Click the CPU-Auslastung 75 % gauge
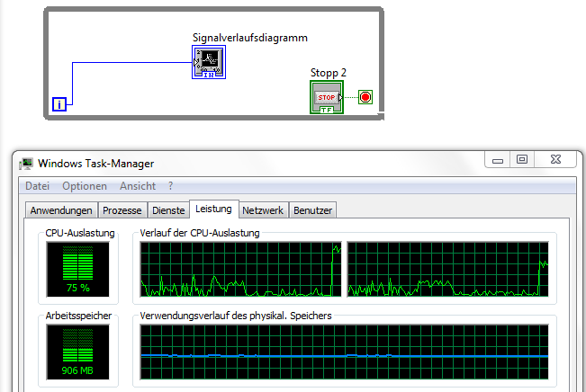The height and width of the screenshot is (392, 586). pos(77,269)
